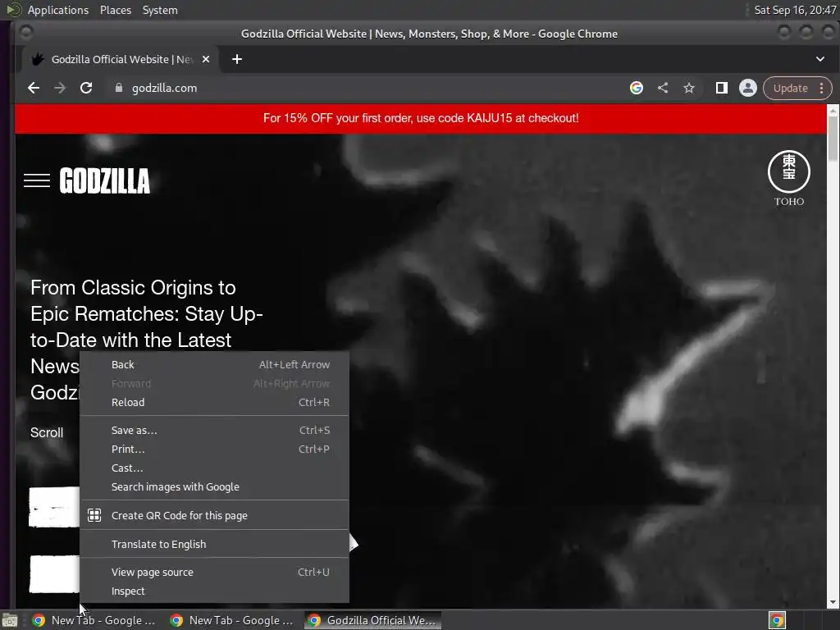Click the Scroll label on page
The image size is (840, 630).
(47, 433)
